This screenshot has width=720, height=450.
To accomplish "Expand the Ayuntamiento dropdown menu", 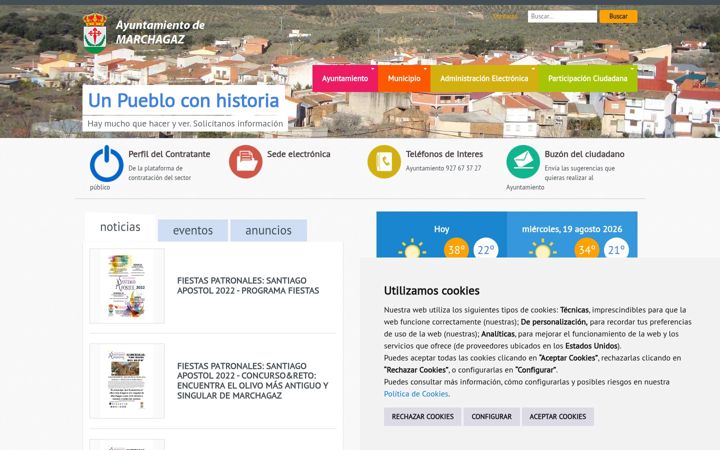I will coord(345,79).
